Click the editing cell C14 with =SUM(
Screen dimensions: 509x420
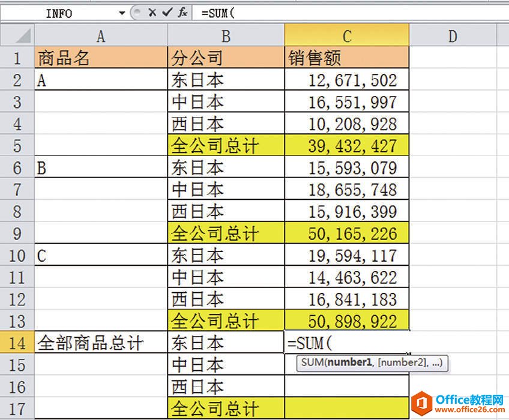[347, 343]
